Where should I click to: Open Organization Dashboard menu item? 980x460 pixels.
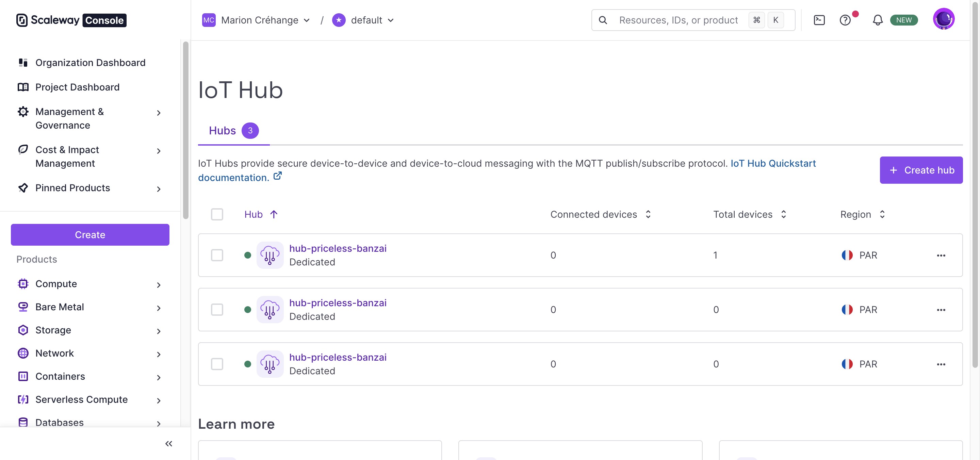(90, 62)
